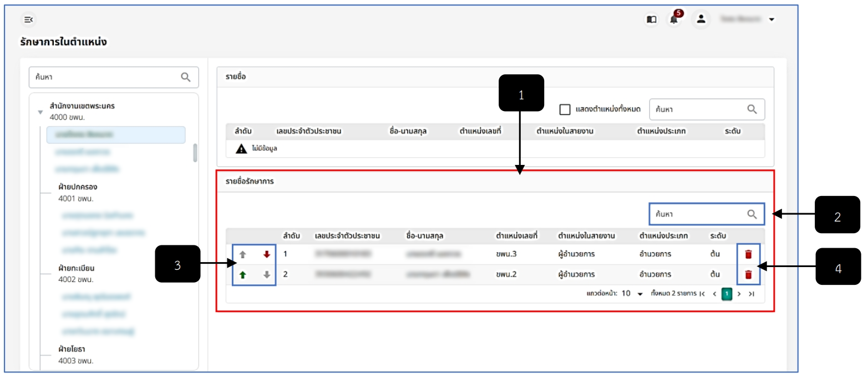Jump to last page button
This screenshot has width=868, height=377.
[x=752, y=294]
